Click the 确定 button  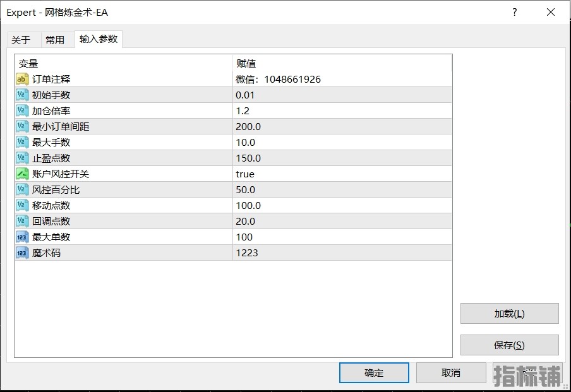click(374, 372)
